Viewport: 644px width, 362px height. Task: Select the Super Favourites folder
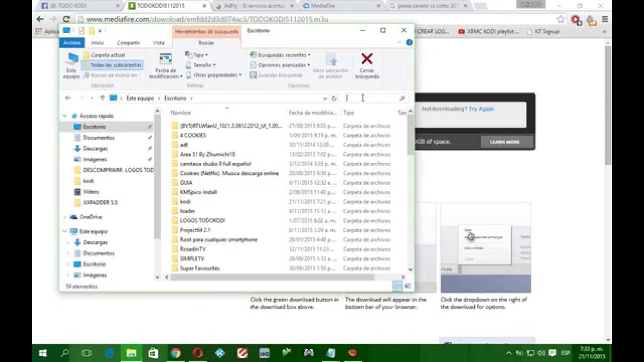pyautogui.click(x=200, y=268)
